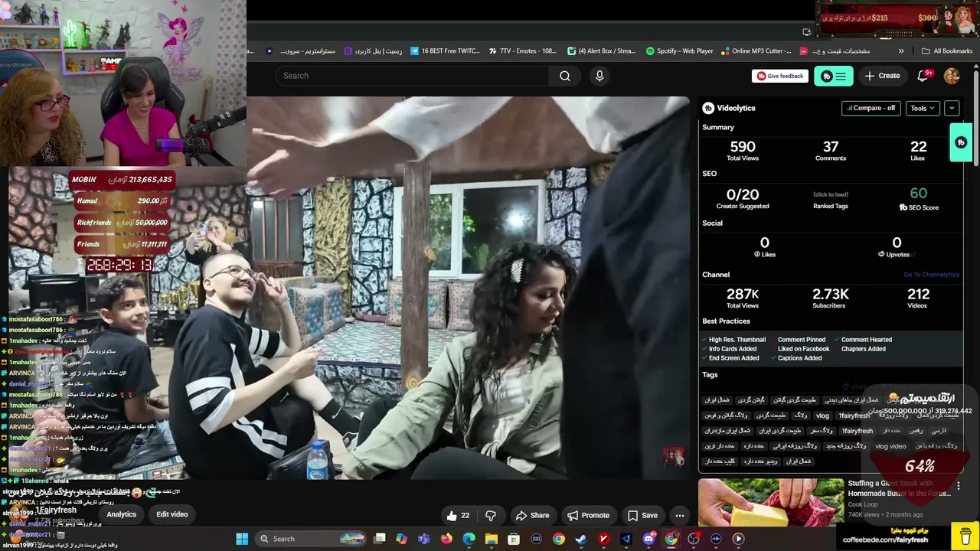This screenshot has height=551, width=980.
Task: Open Discord from the taskbar
Action: (648, 539)
